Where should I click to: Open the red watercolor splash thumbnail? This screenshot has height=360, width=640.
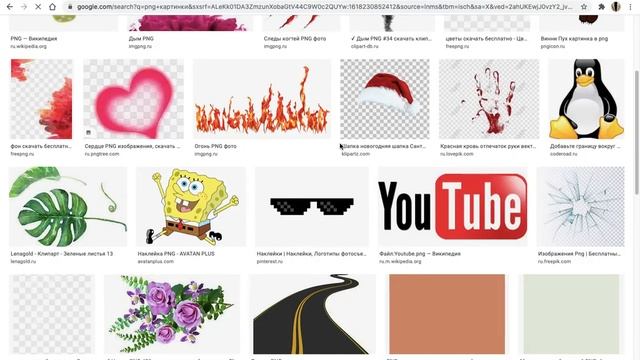[41, 99]
